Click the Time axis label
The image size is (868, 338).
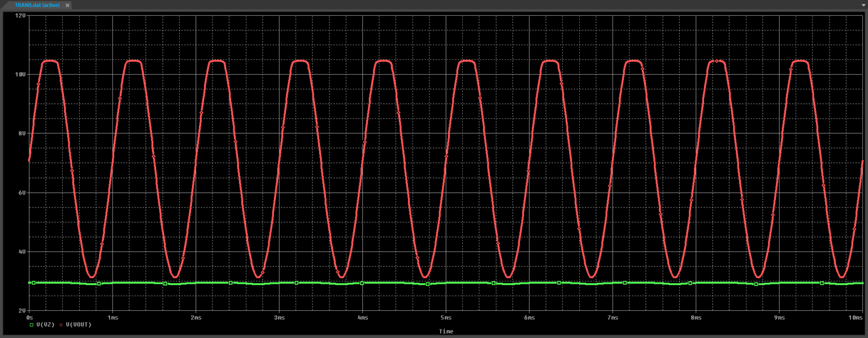pos(446,331)
